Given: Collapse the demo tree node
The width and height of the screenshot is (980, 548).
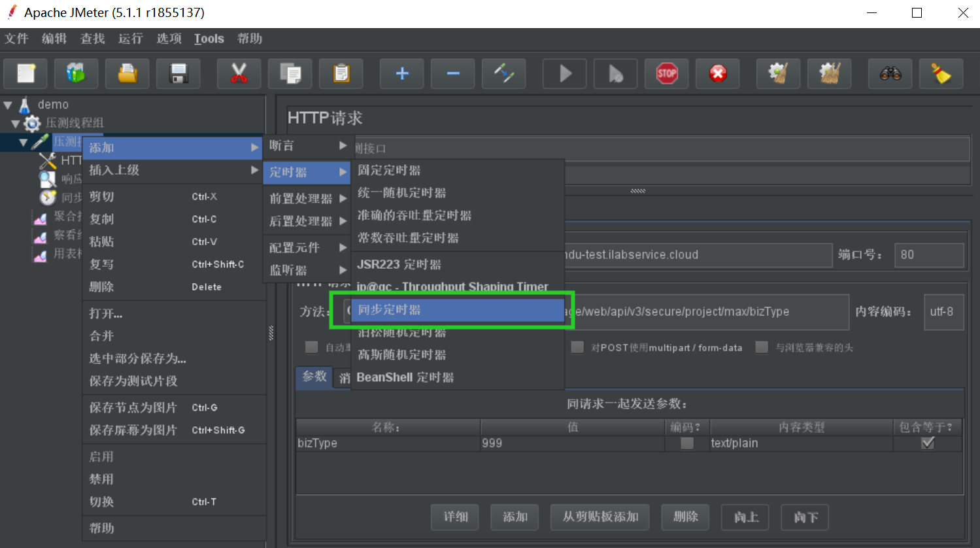Looking at the screenshot, I should tap(8, 105).
